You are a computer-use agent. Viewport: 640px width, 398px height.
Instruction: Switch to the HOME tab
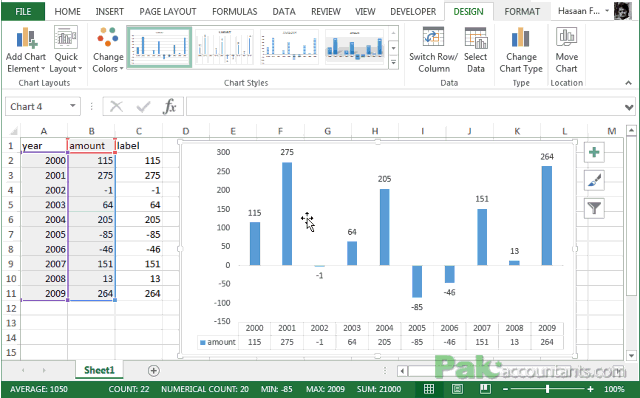[67, 11]
